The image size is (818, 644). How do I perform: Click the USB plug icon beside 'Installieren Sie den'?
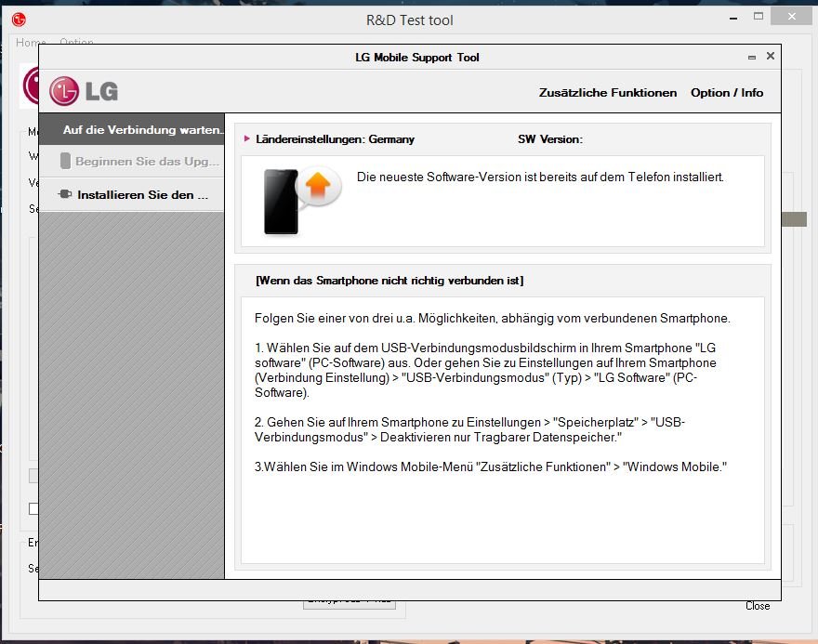click(65, 194)
